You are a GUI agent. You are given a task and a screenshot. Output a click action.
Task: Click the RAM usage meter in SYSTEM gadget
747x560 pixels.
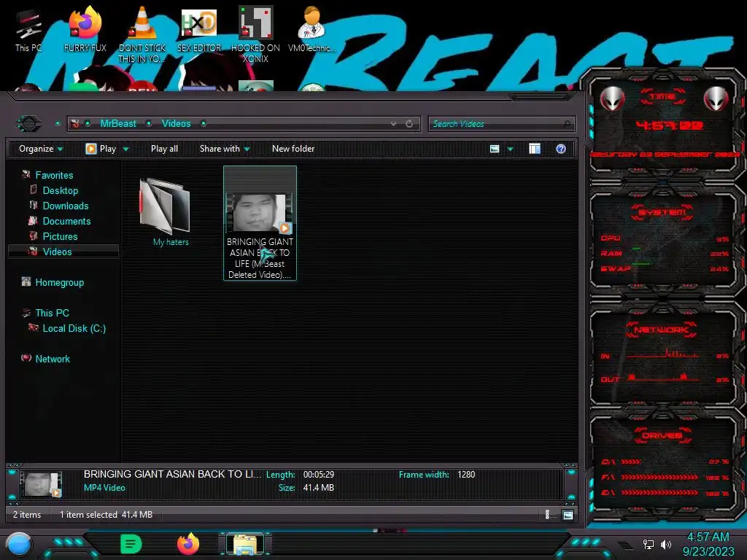pos(664,253)
